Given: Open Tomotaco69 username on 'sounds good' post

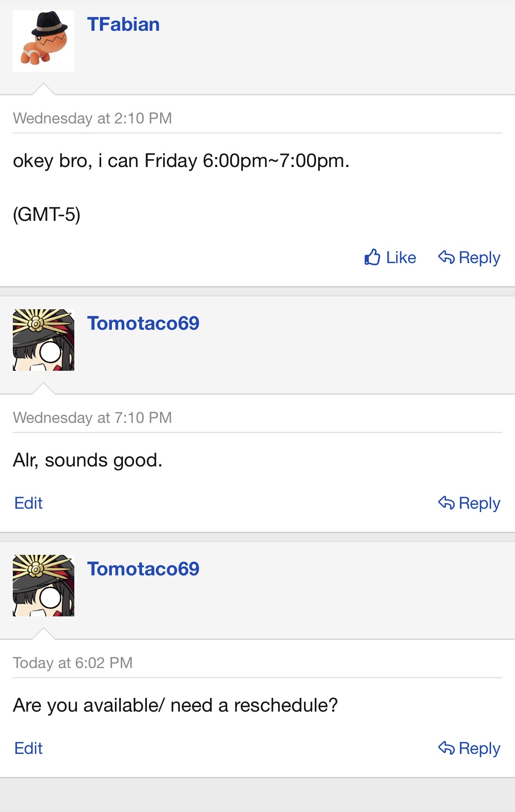Looking at the screenshot, I should pos(143,323).
